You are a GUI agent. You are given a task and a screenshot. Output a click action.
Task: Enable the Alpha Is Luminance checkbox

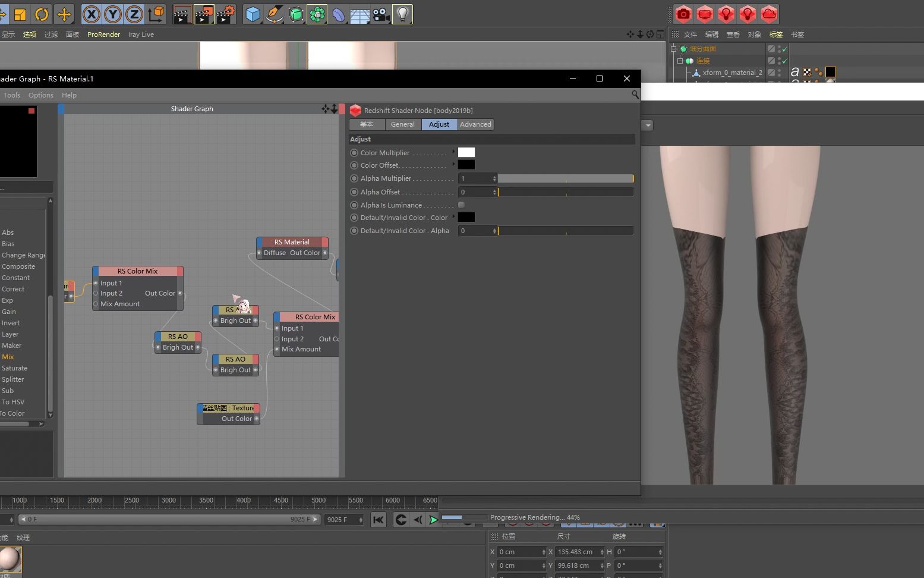click(x=461, y=205)
